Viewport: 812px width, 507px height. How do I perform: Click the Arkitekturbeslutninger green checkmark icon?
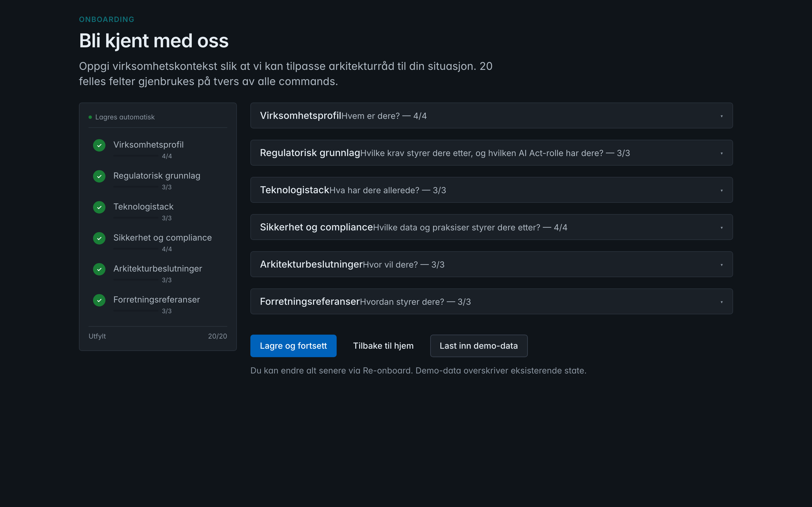pyautogui.click(x=99, y=269)
